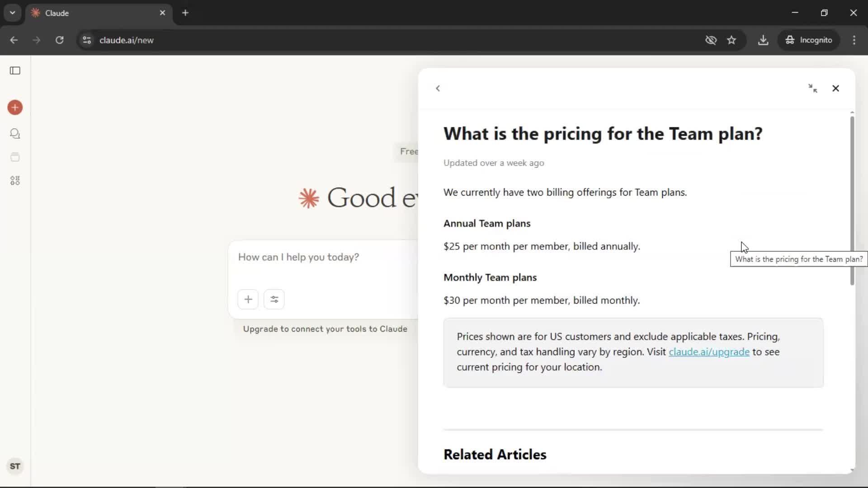The image size is (868, 488).
Task: Click the Claude starburst logo by greeting
Action: coord(309,198)
